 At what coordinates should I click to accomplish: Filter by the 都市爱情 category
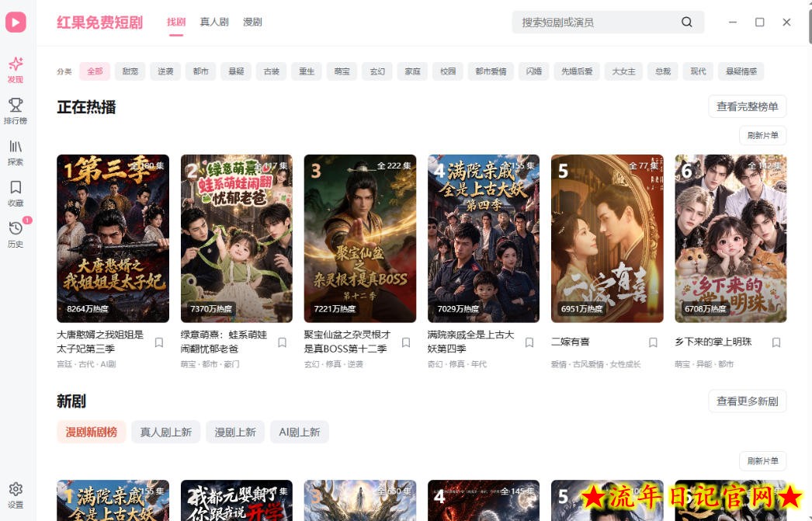coord(491,71)
